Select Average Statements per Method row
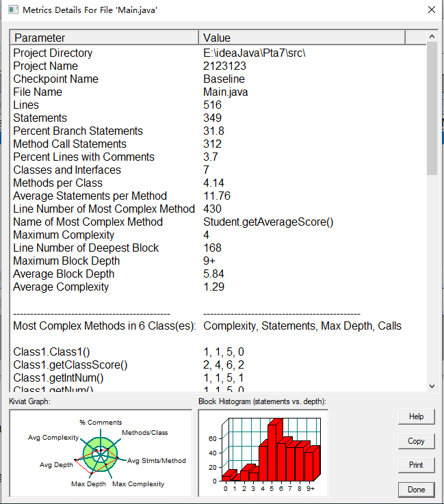 pyautogui.click(x=218, y=196)
